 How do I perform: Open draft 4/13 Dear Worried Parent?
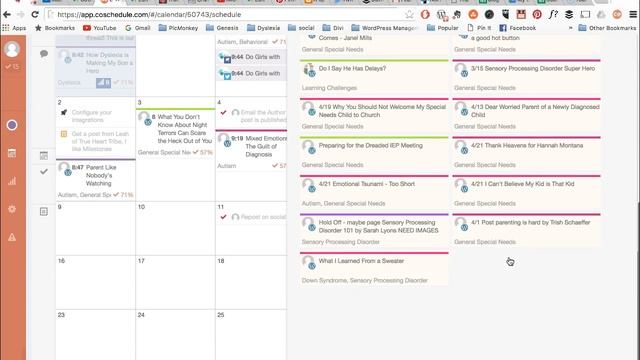pyautogui.click(x=527, y=115)
